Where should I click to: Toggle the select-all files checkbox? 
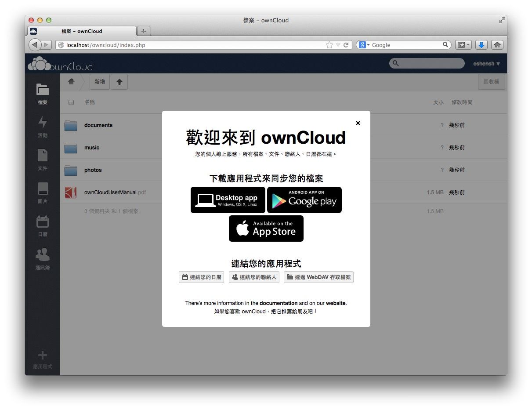tap(71, 102)
